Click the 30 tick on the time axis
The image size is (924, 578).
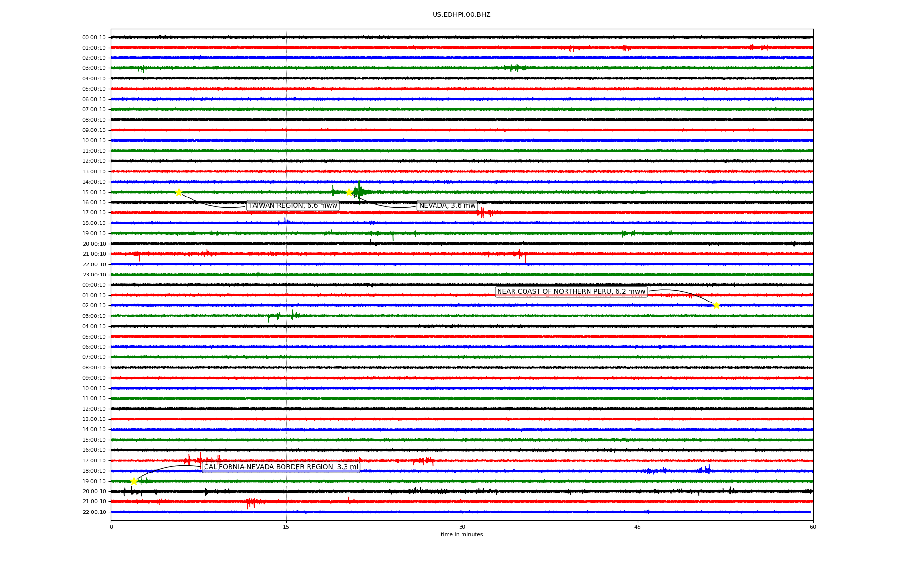[x=462, y=527]
